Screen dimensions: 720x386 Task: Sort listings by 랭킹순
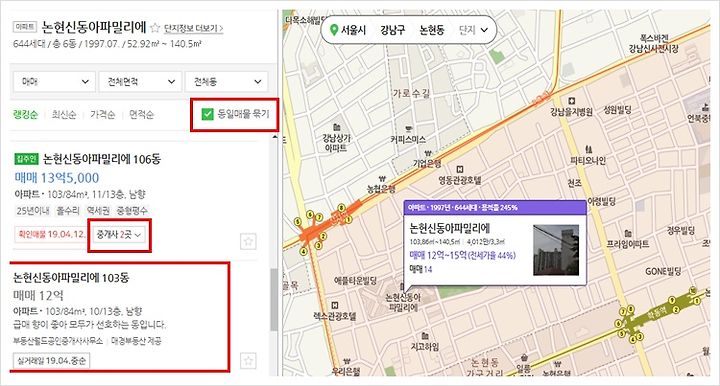pos(26,114)
